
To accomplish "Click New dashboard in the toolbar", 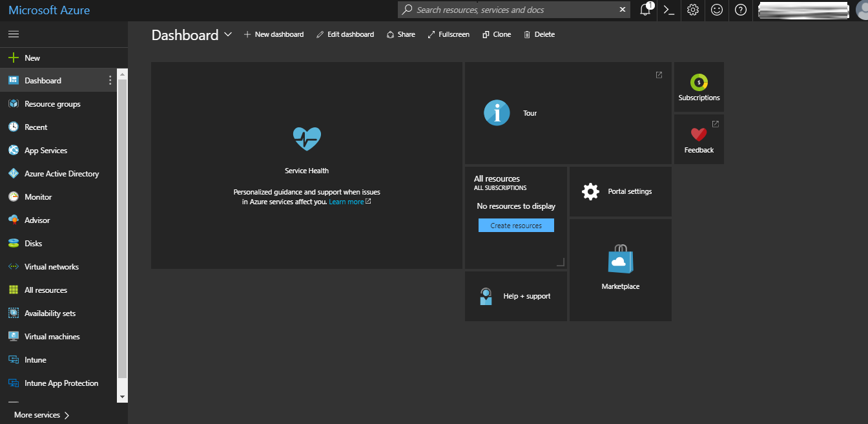I will coord(273,34).
